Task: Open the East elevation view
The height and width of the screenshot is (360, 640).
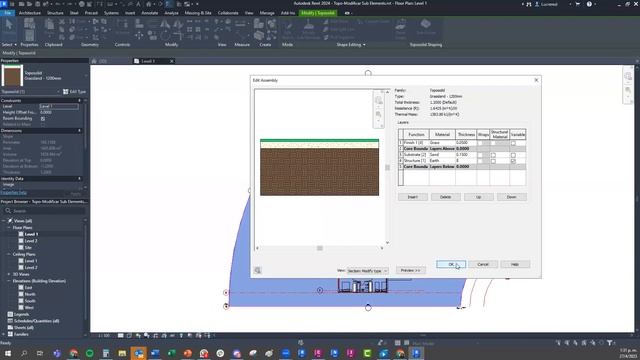Action: [28, 287]
